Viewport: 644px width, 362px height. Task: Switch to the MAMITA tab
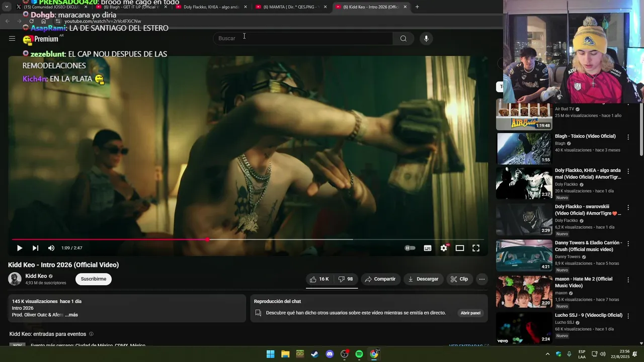click(x=291, y=7)
